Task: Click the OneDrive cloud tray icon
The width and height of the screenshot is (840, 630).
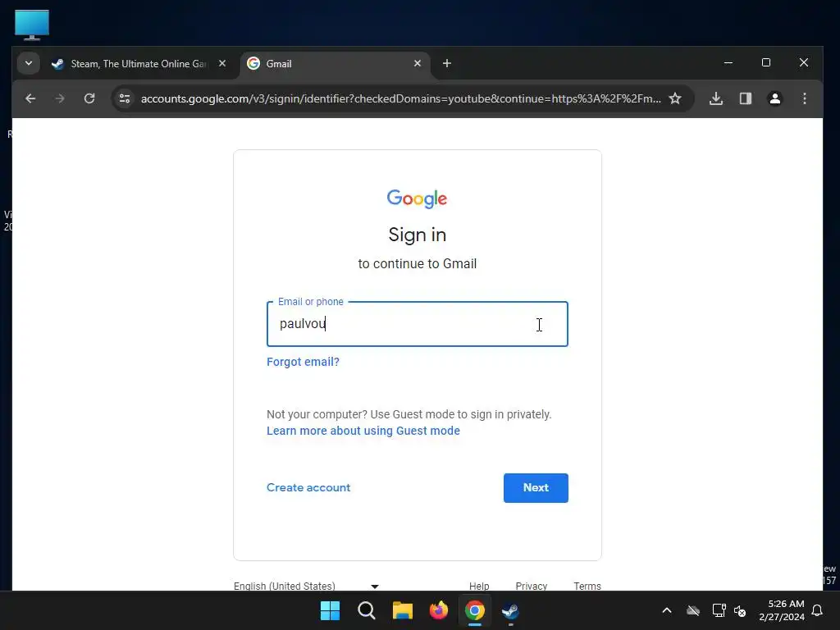Action: pyautogui.click(x=693, y=610)
